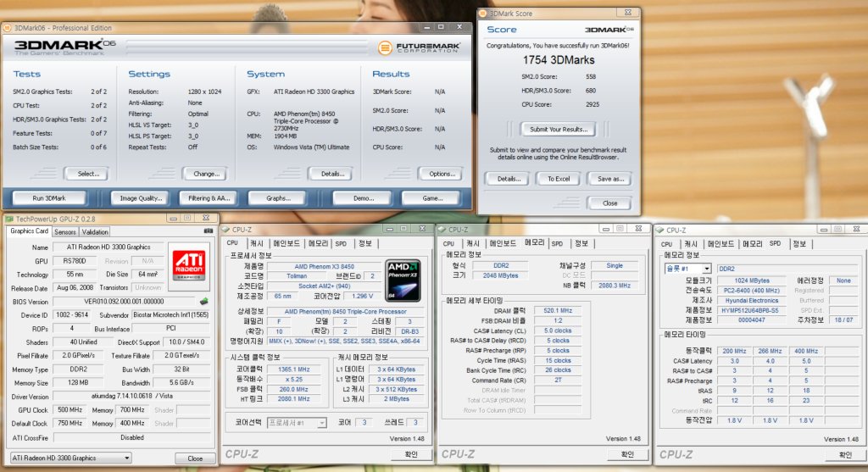
Task: Switch to the Sensors tab in GPU-Z
Action: tap(64, 232)
